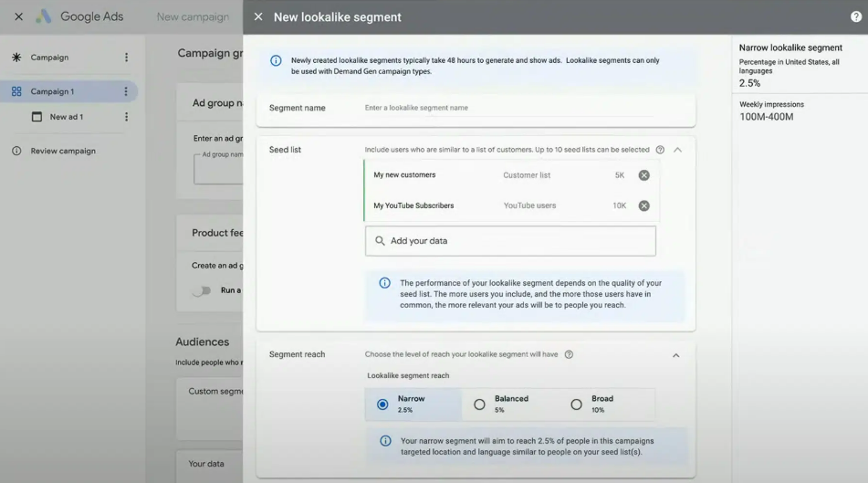
Task: Collapse the Seed list section chevron
Action: point(677,150)
